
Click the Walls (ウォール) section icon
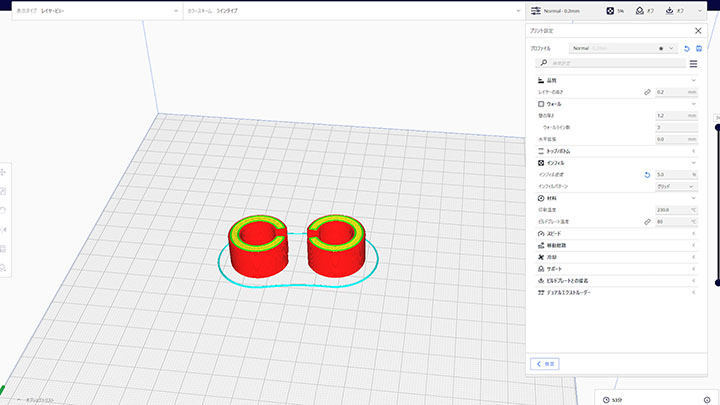pyautogui.click(x=541, y=104)
